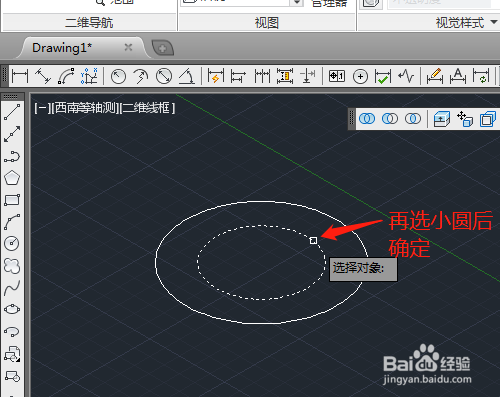This screenshot has width=500, height=397.
Task: Open the 视图 panel title
Action: tap(267, 23)
